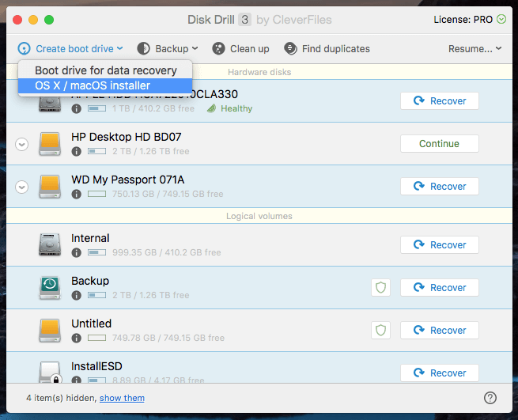Recover the Internal volume
The width and height of the screenshot is (518, 420).
click(440, 244)
